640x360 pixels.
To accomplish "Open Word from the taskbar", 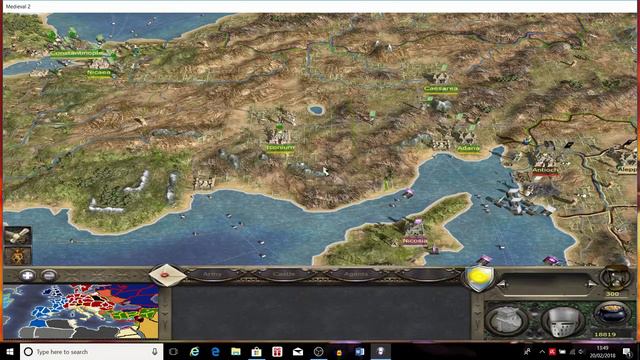I will coord(360,351).
